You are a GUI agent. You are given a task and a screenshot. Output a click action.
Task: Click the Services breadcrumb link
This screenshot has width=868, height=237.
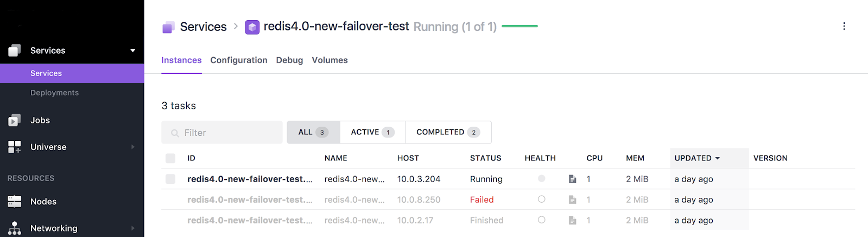click(203, 27)
